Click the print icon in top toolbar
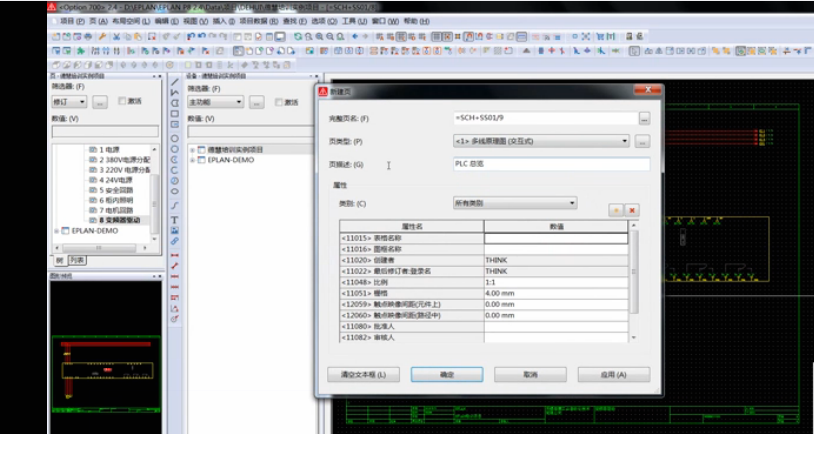814x457 pixels. click(88, 36)
